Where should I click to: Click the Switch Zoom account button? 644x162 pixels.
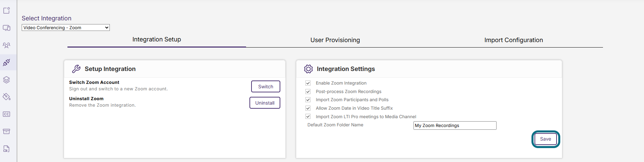point(266,87)
